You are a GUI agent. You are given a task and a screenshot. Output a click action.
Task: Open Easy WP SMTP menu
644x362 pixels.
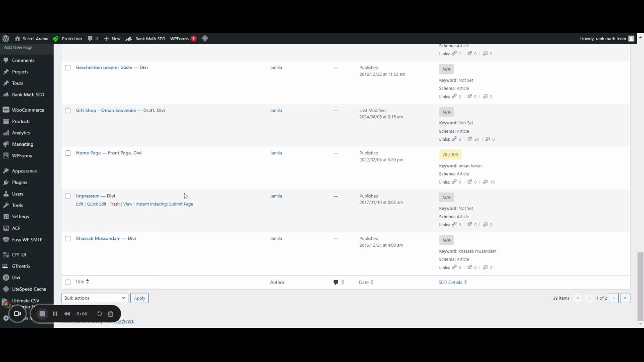pyautogui.click(x=27, y=240)
